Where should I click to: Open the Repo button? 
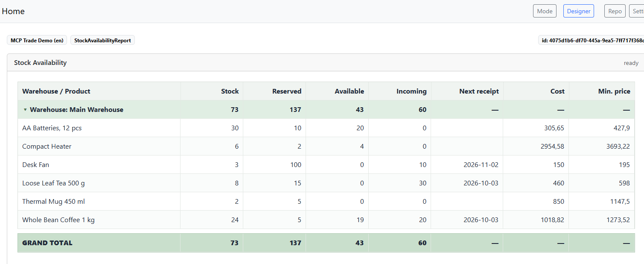point(615,11)
